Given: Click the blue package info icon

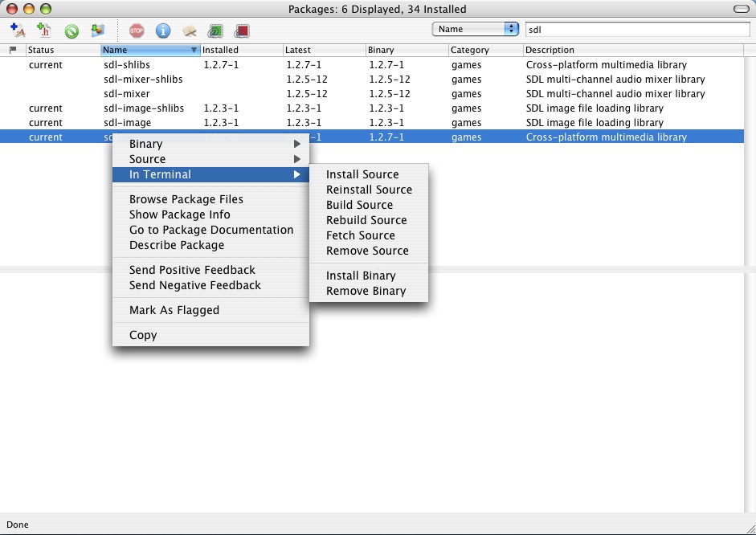Looking at the screenshot, I should click(x=163, y=31).
